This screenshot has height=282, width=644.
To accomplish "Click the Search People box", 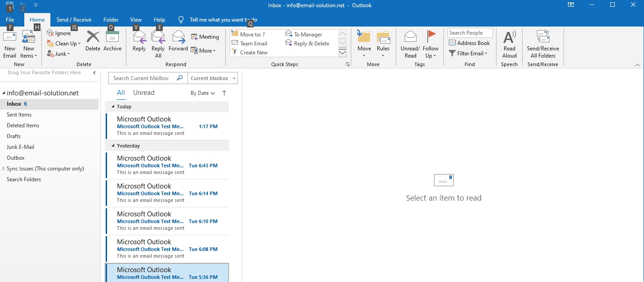I will pos(470,33).
